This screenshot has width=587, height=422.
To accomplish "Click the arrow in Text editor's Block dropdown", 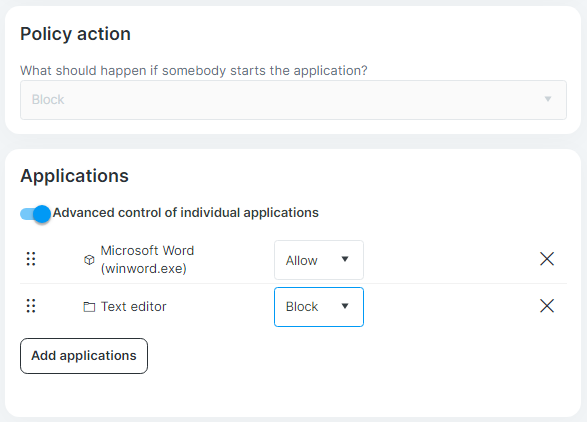I will pos(345,306).
